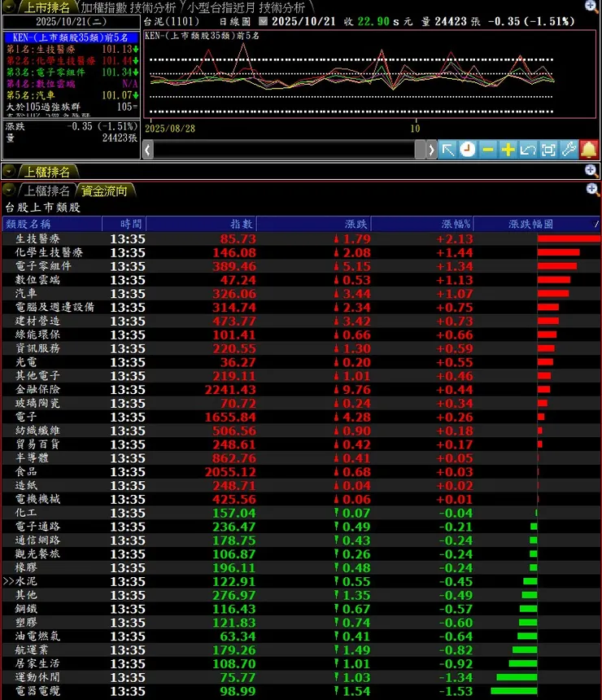This screenshot has width=602, height=700.
Task: Select the 水泥 row
Action: click(301, 581)
